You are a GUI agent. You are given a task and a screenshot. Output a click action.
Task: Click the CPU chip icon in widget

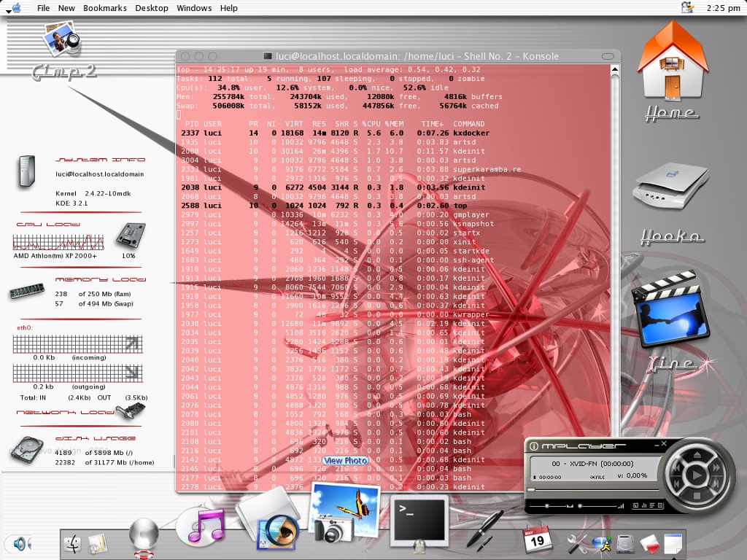131,235
